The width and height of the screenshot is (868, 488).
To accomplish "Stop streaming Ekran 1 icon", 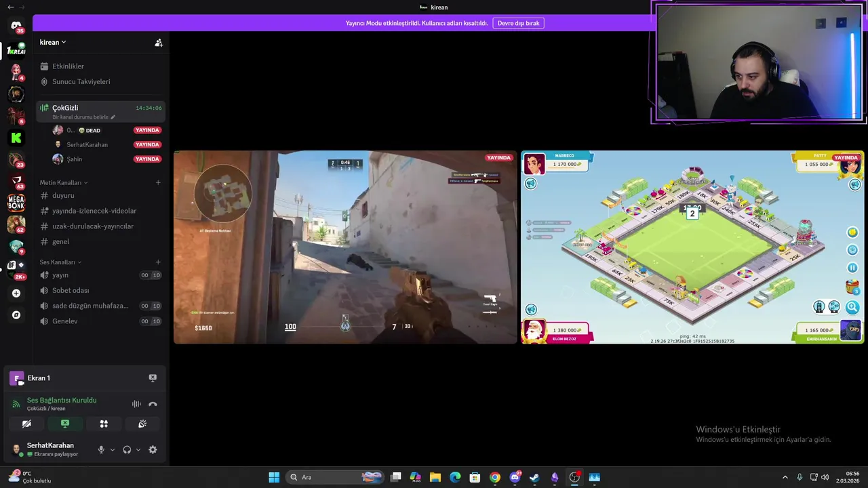I will click(x=153, y=378).
